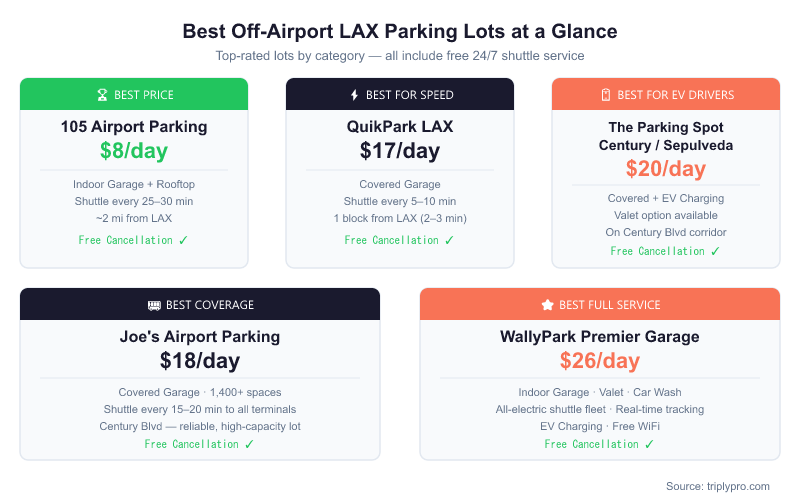The width and height of the screenshot is (800, 500).
Task: Click the triplypro.com source credit
Action: tap(718, 486)
